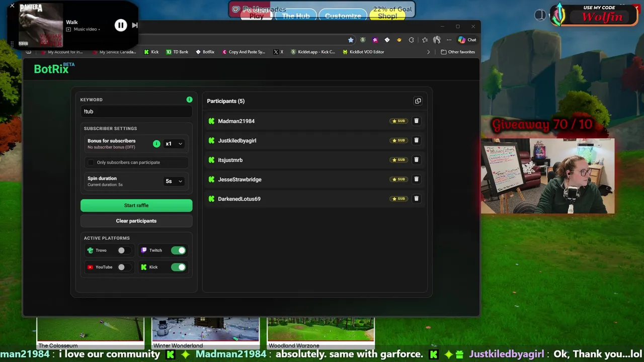Open the My Service Canada bookmark
The width and height of the screenshot is (644, 362).
pyautogui.click(x=113, y=52)
